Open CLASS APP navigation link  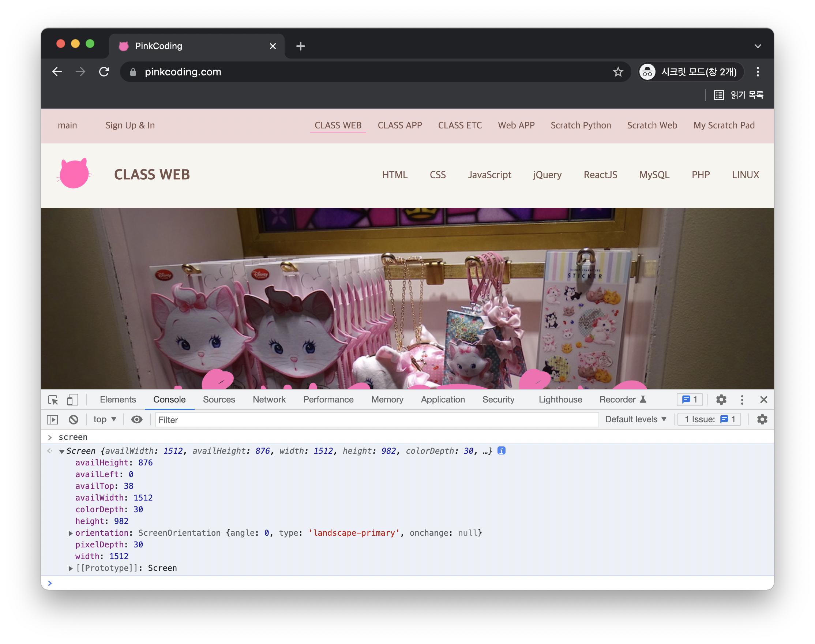(x=399, y=125)
